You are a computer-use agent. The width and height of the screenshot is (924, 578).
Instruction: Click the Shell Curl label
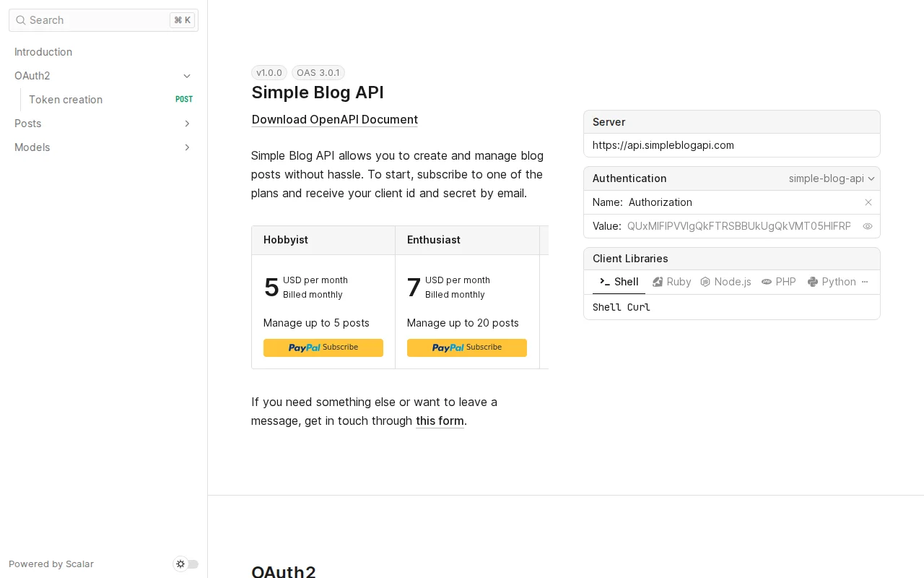pyautogui.click(x=622, y=307)
